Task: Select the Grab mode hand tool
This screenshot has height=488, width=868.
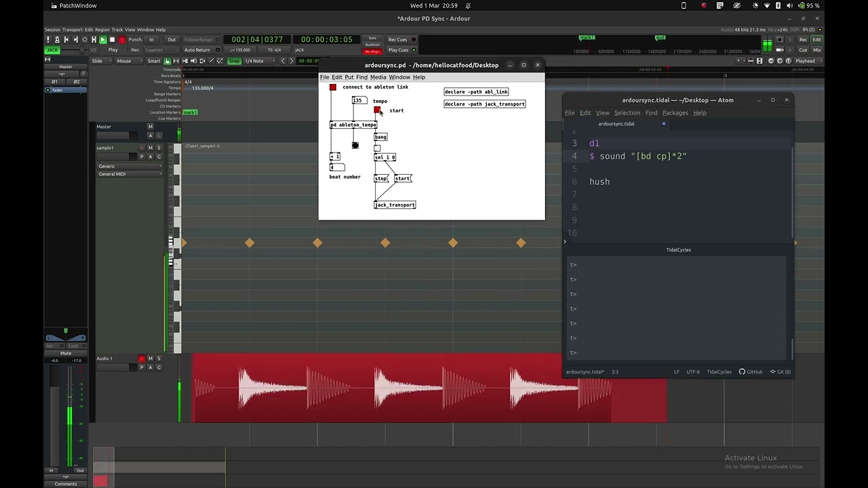Action: coord(167,61)
